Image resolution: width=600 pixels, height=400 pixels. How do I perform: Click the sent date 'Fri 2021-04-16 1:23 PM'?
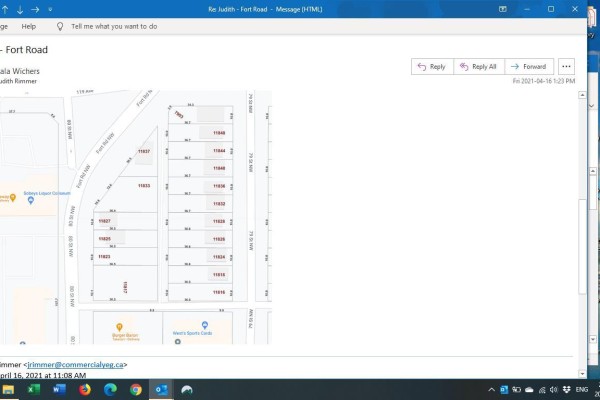coord(544,81)
